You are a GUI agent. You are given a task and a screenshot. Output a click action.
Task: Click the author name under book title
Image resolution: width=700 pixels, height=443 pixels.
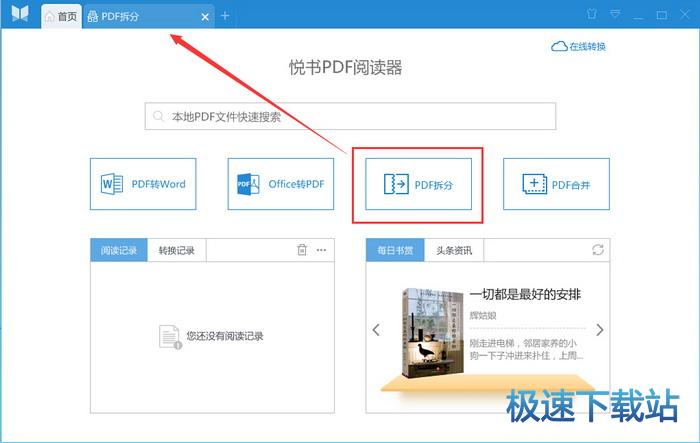pos(483,315)
